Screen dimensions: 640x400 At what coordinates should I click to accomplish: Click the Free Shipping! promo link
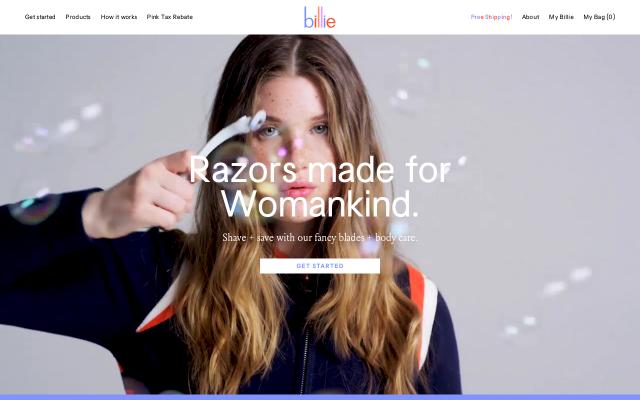491,17
